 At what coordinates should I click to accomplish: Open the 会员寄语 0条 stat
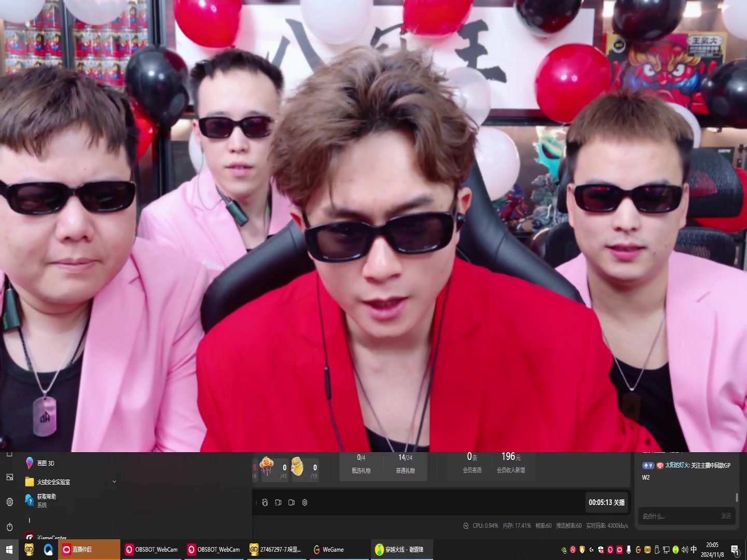[472, 463]
